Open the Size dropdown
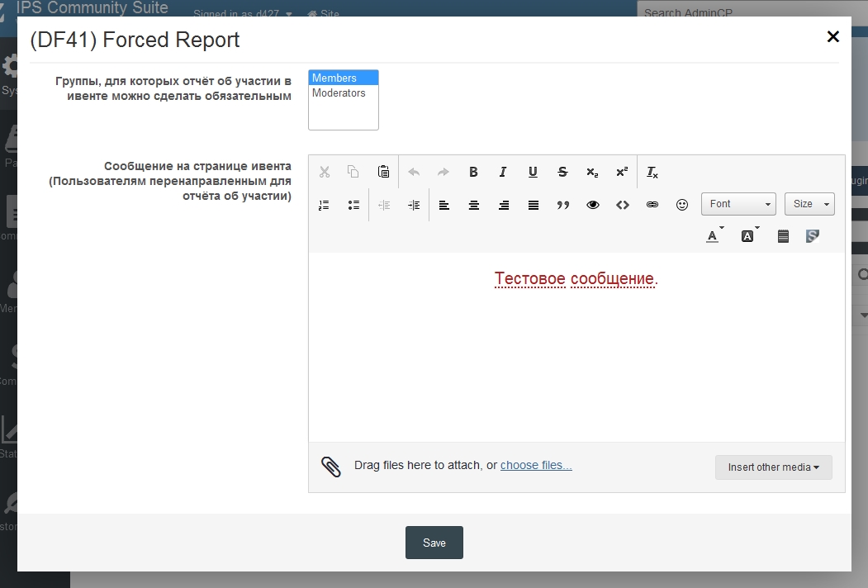This screenshot has height=588, width=868. [809, 204]
